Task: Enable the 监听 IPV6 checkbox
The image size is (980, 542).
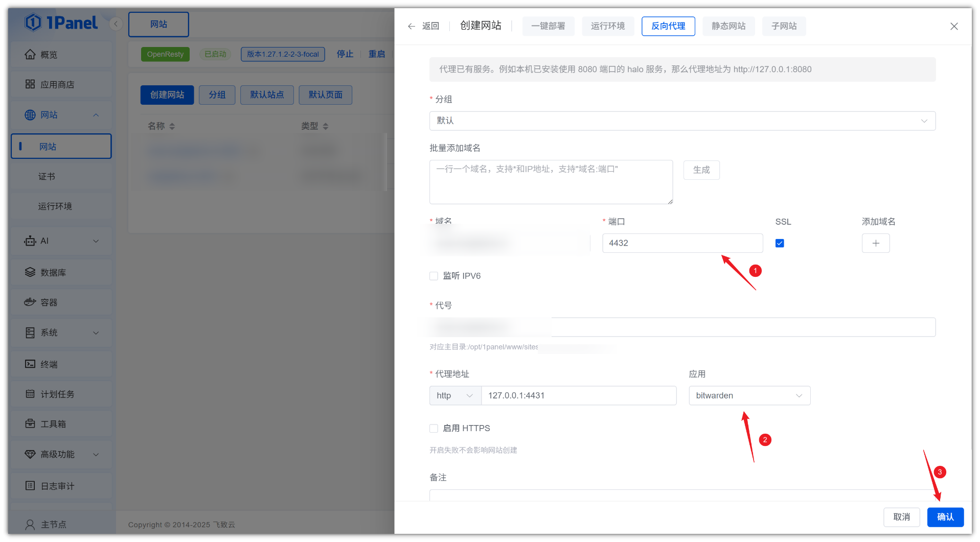Action: pos(434,276)
